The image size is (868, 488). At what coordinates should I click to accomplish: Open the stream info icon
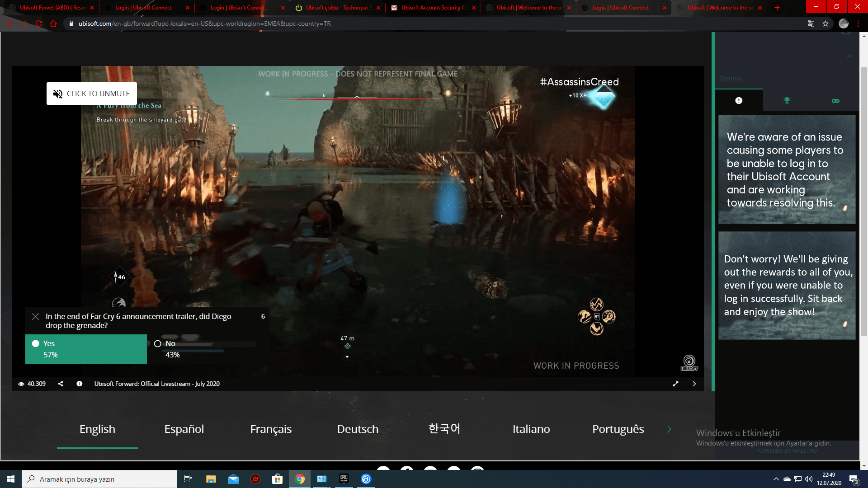click(80, 384)
